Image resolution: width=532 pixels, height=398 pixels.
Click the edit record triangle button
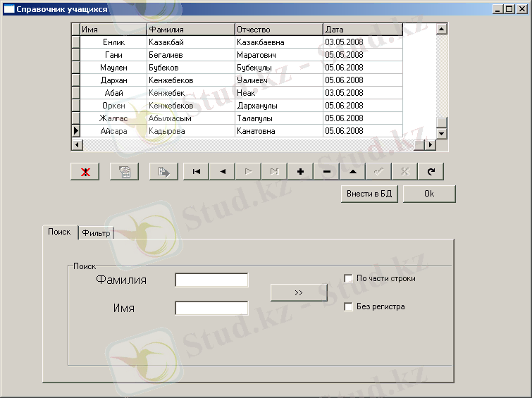coord(352,172)
